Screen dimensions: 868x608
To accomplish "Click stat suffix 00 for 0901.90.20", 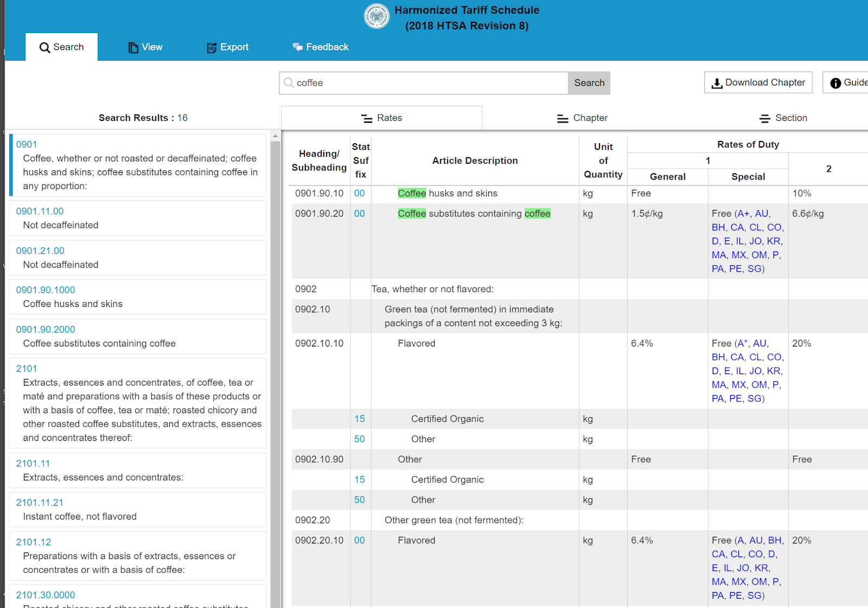I will click(359, 213).
